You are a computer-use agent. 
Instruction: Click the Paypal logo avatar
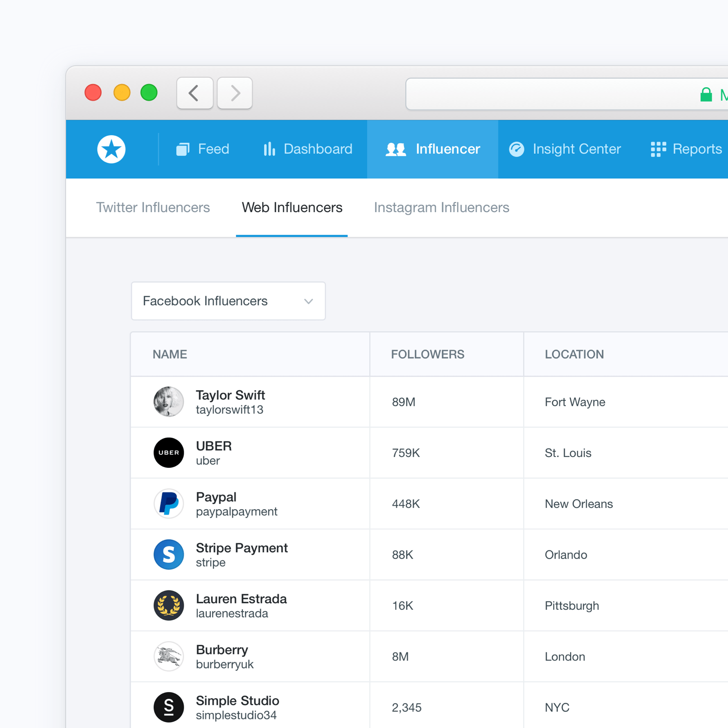click(x=169, y=503)
